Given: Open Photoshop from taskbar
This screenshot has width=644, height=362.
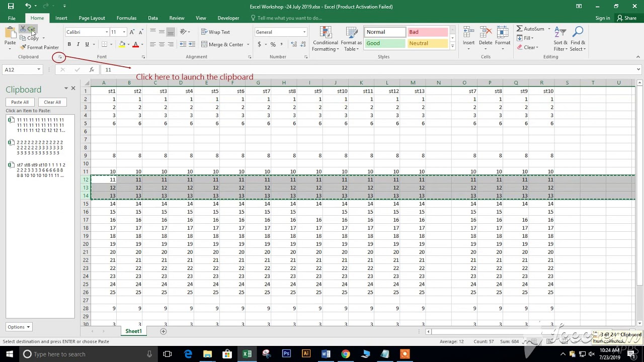Looking at the screenshot, I should pyautogui.click(x=286, y=354).
